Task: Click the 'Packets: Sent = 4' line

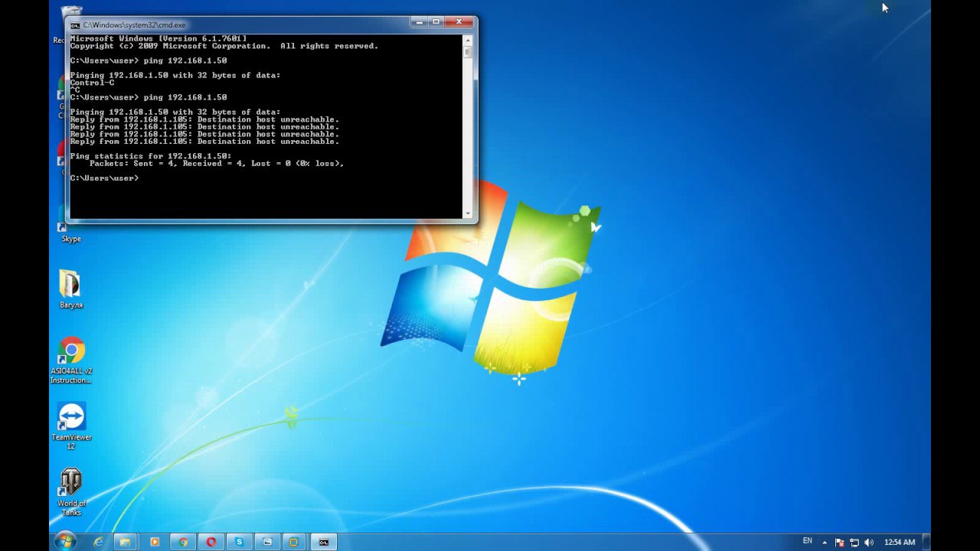Action: tap(217, 164)
